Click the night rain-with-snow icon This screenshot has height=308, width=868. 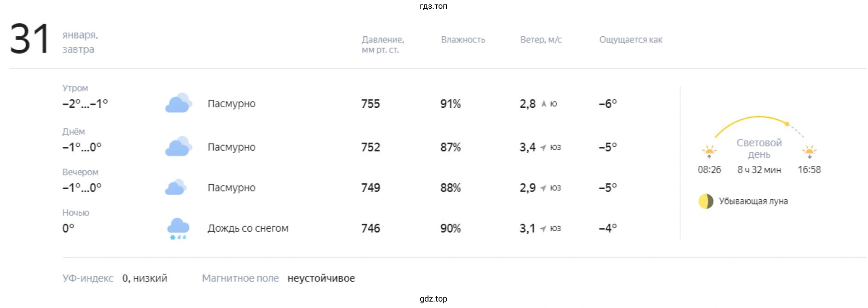point(178,228)
